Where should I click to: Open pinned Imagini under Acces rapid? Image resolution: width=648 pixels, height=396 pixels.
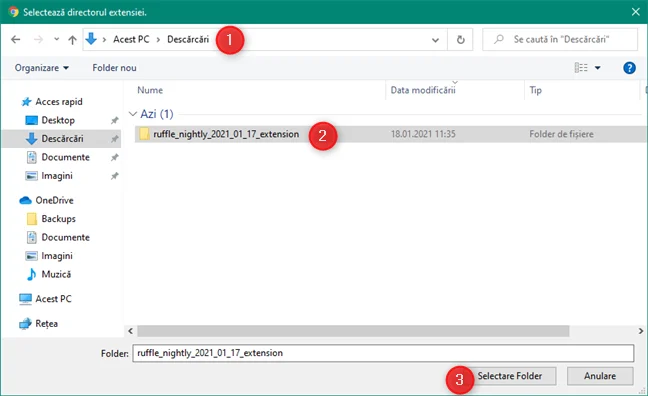click(x=57, y=176)
